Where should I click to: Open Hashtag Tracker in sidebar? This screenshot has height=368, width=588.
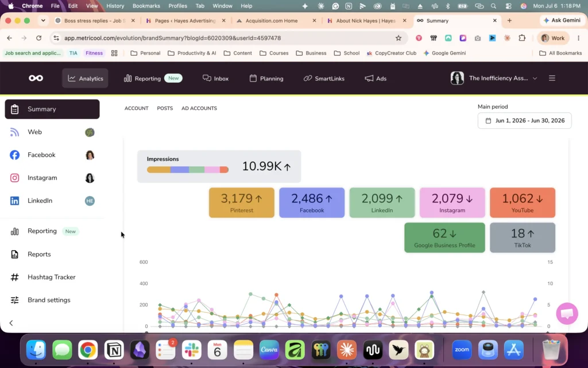(52, 277)
